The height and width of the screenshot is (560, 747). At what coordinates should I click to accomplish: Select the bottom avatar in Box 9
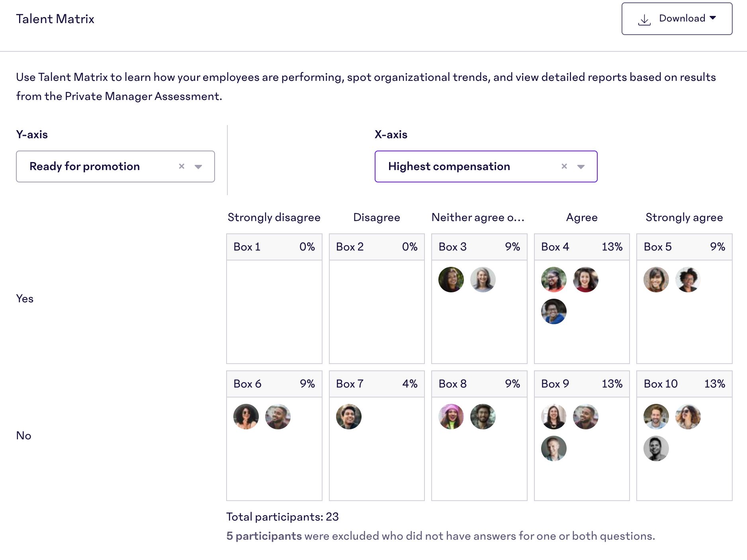pyautogui.click(x=553, y=448)
